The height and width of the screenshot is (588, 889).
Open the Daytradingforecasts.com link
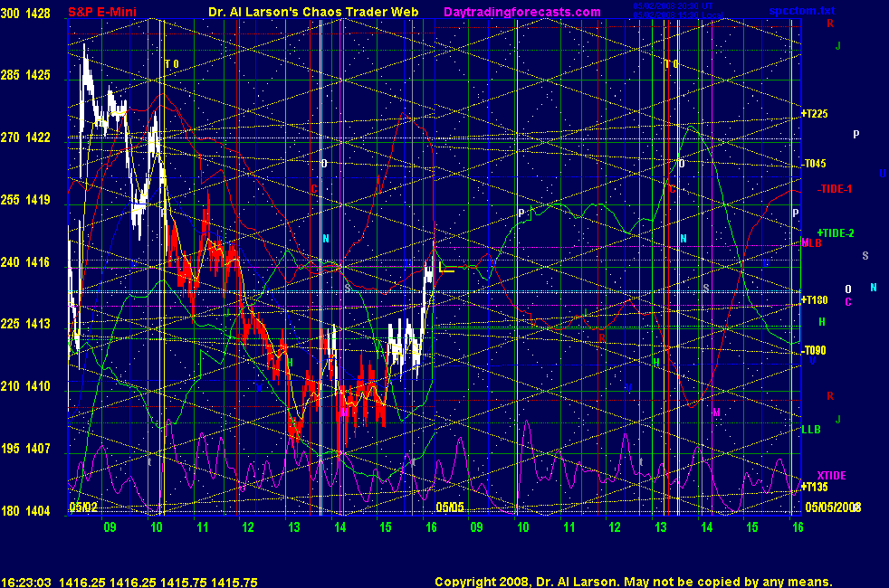tap(522, 12)
